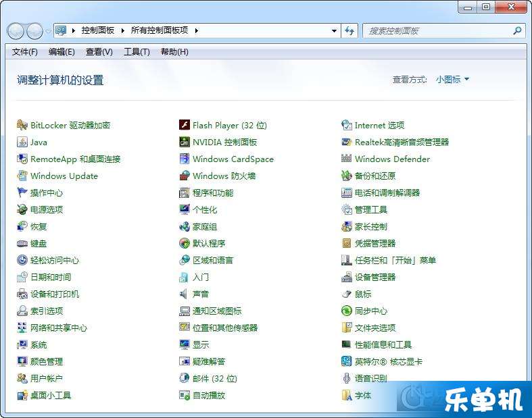Open the 凭据管理器 link
Screen dimensions: 532x418
[375, 243]
